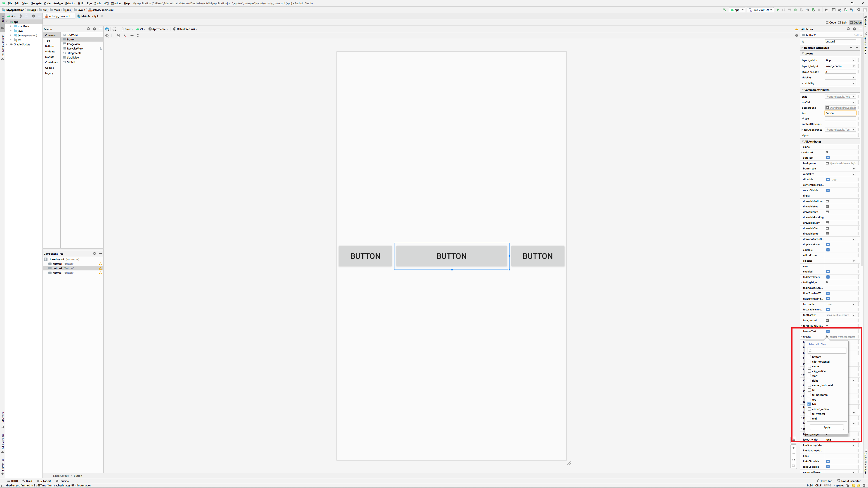Click Apply in gravity popup
The height and width of the screenshot is (488, 868).
[x=827, y=427]
